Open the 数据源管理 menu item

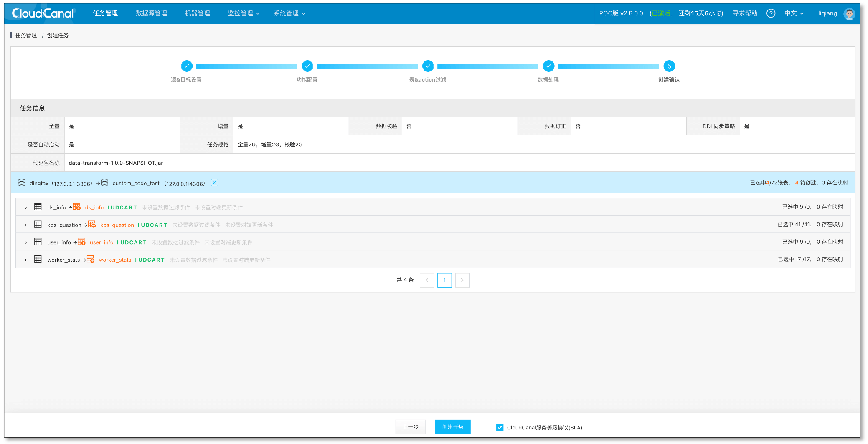pos(151,13)
